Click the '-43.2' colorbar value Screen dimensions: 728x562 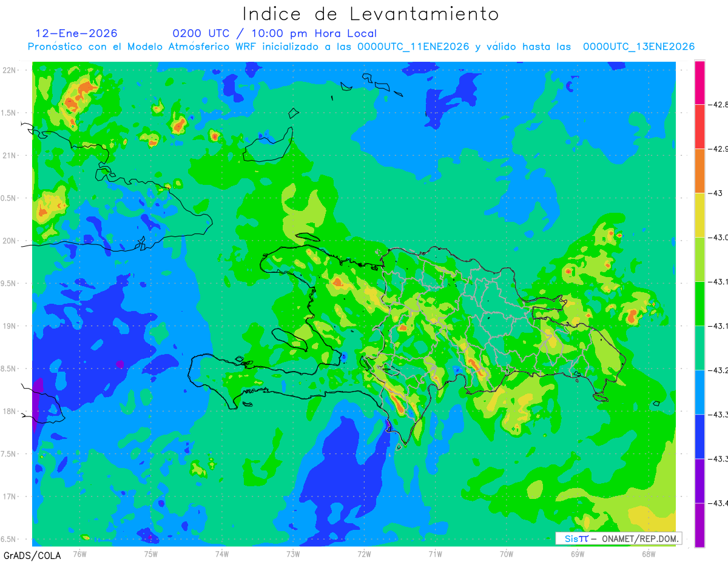coord(719,370)
